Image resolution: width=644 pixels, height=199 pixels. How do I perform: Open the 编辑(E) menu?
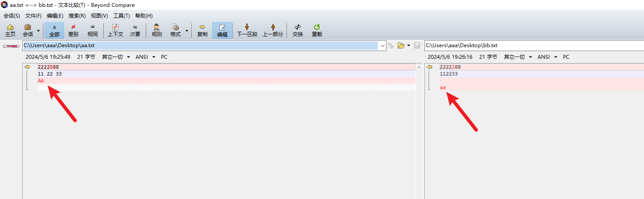pyautogui.click(x=55, y=16)
